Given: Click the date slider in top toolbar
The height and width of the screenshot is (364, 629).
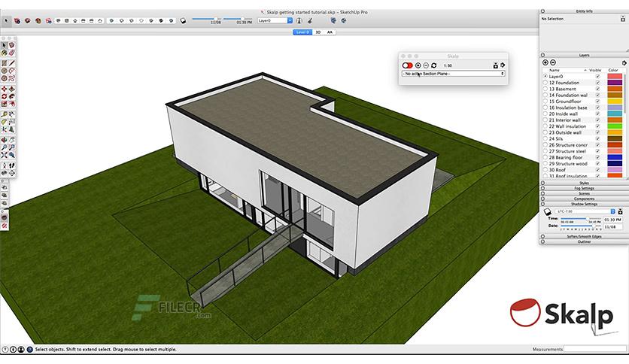Looking at the screenshot, I should [x=206, y=19].
